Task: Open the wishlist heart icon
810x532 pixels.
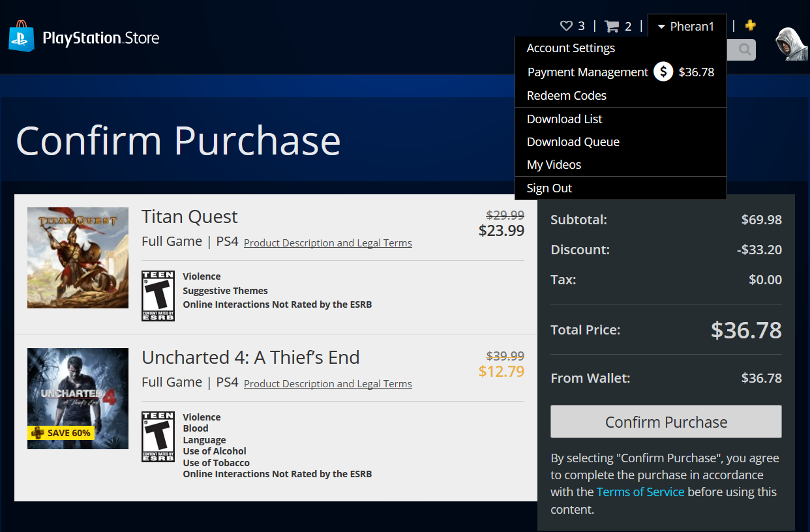Action: click(x=566, y=26)
